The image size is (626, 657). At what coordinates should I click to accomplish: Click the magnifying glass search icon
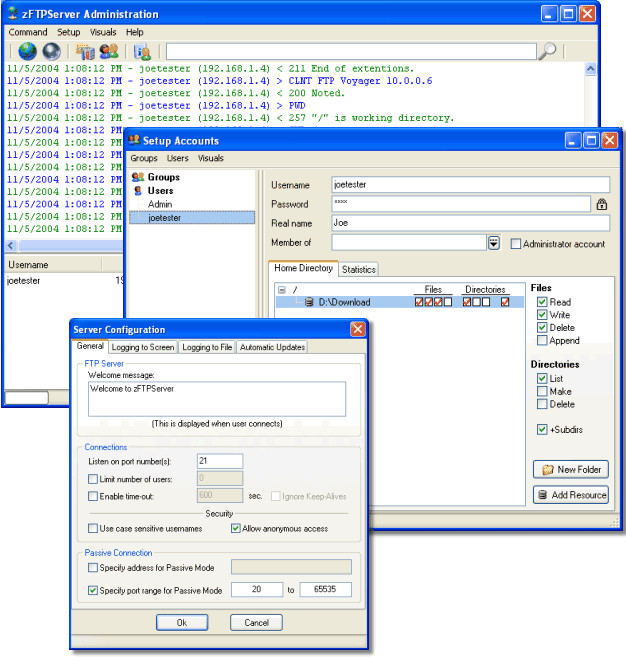click(547, 51)
